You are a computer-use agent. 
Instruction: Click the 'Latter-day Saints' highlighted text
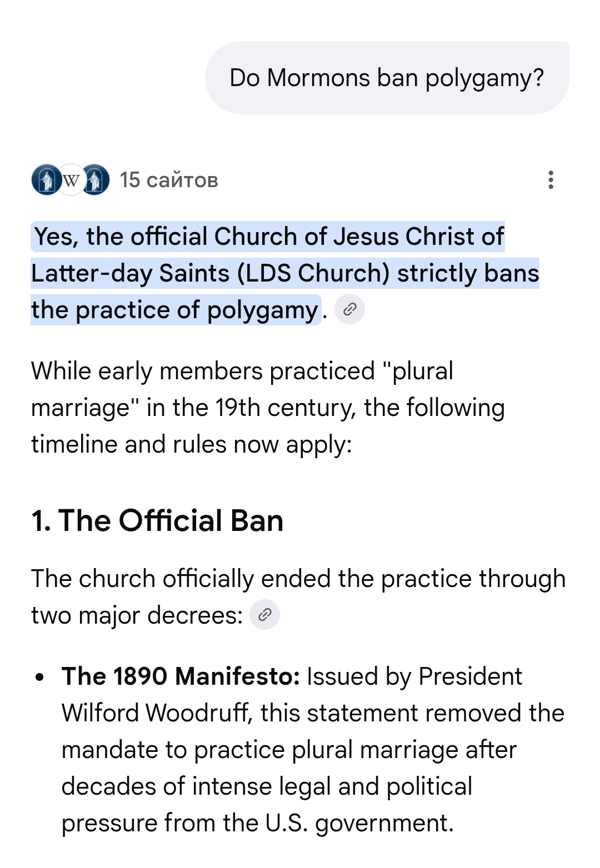[x=131, y=273]
